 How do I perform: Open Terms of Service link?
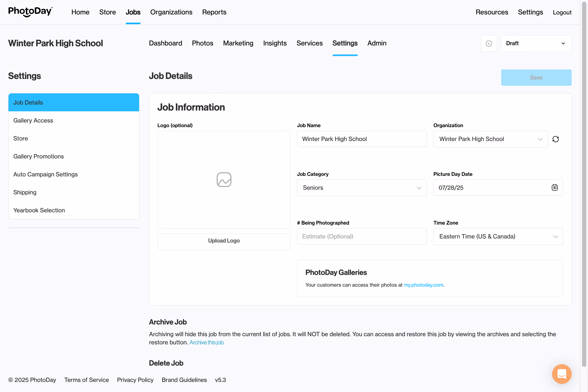point(87,380)
